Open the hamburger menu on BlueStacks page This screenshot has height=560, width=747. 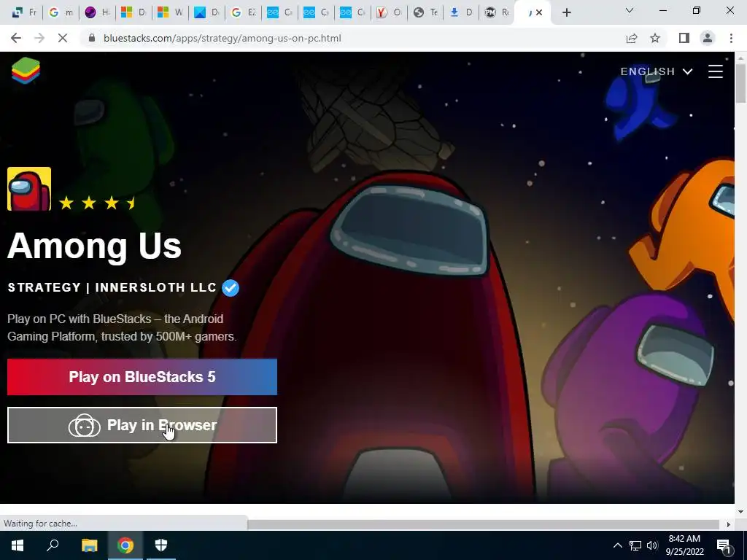pos(715,71)
